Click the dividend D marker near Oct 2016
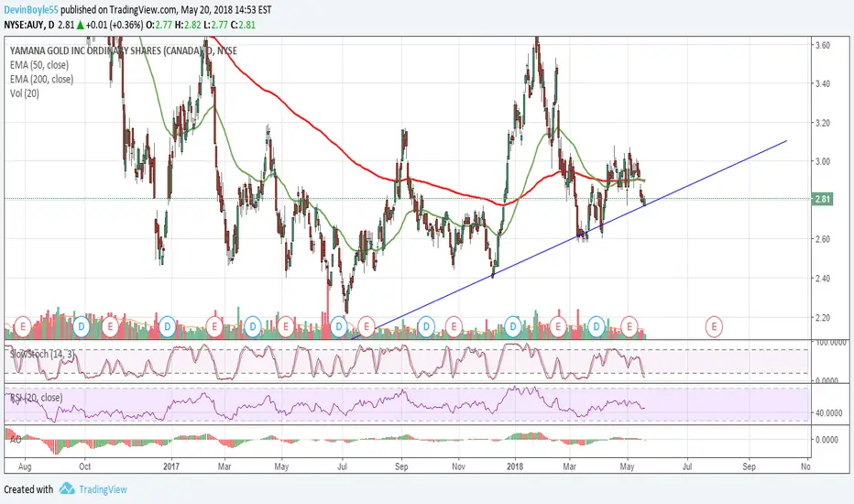854x504 pixels. coord(82,327)
